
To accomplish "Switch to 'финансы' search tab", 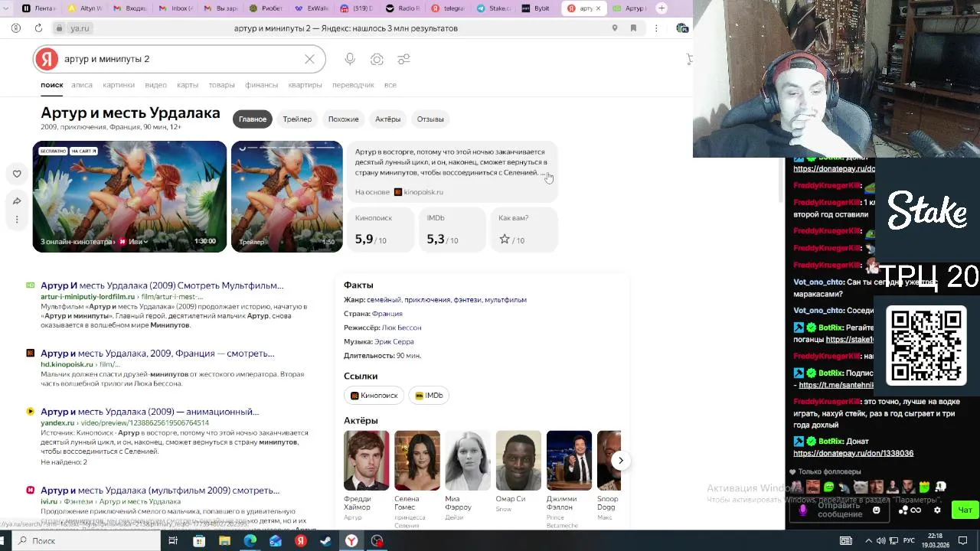I will click(x=262, y=85).
